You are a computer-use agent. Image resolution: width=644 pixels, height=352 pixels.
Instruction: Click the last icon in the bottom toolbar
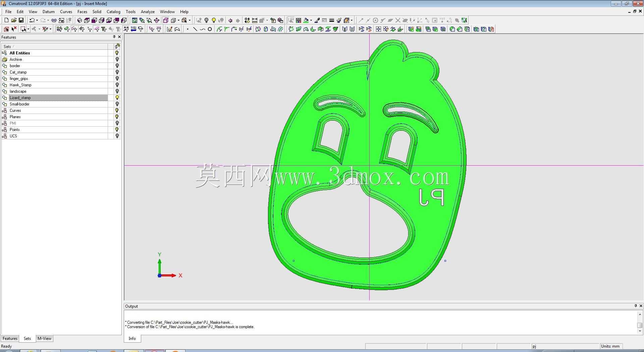(x=491, y=29)
